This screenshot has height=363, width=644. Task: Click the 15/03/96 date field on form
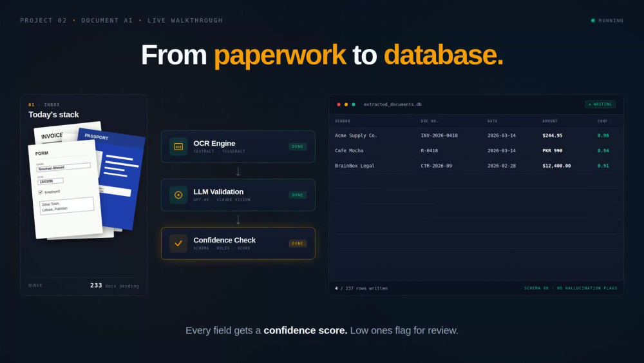click(50, 181)
